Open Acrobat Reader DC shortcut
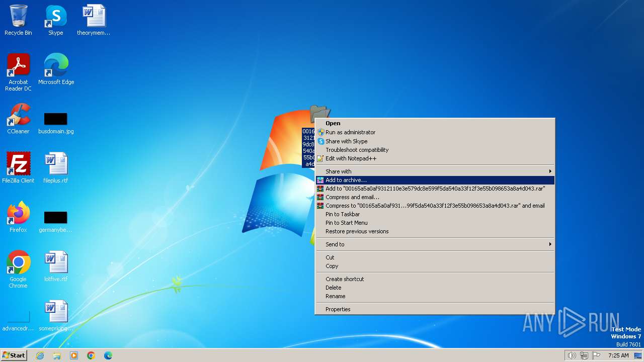 pyautogui.click(x=18, y=72)
